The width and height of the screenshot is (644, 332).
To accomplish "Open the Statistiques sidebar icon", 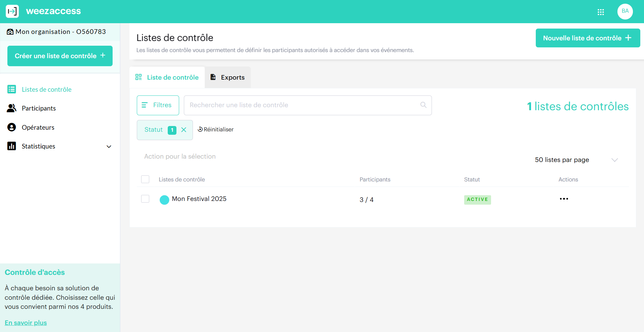I will (12, 146).
